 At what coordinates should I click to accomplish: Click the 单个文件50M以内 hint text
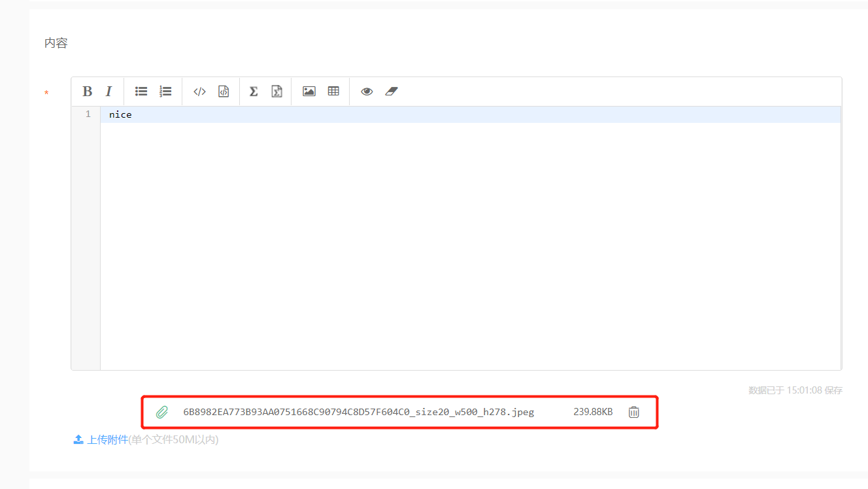point(173,439)
